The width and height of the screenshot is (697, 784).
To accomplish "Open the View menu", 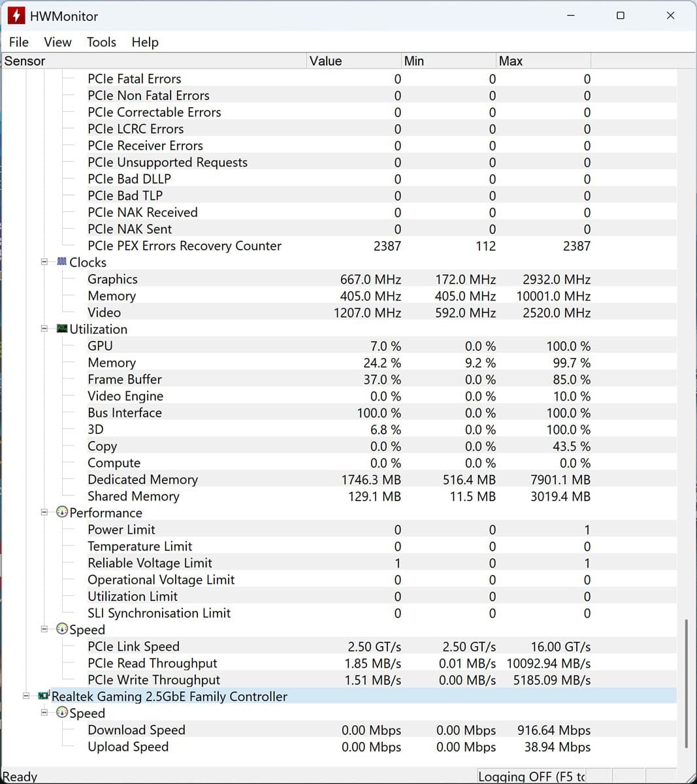I will (57, 42).
